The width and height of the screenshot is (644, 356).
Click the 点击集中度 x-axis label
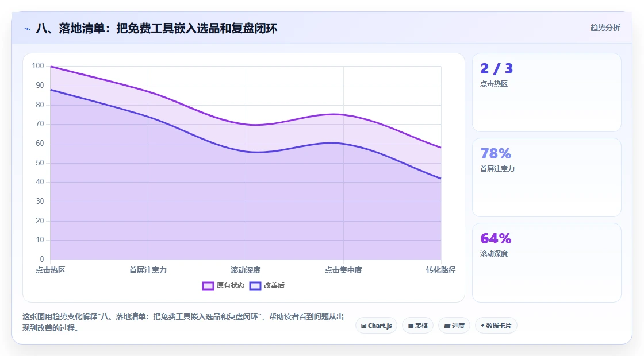[x=343, y=270]
